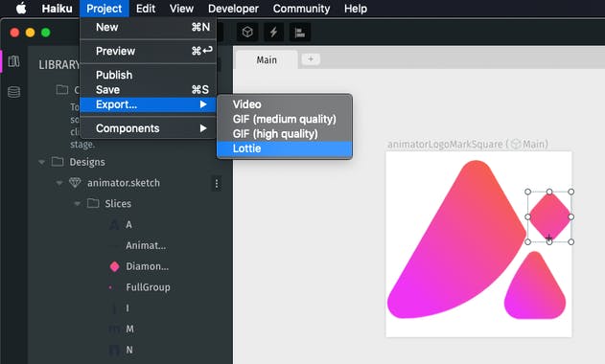Select the Animat... slice
The image size is (605, 364).
[146, 245]
